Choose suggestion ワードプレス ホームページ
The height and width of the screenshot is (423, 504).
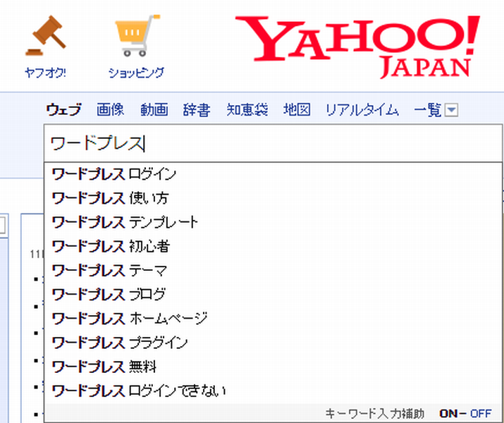pyautogui.click(x=273, y=319)
